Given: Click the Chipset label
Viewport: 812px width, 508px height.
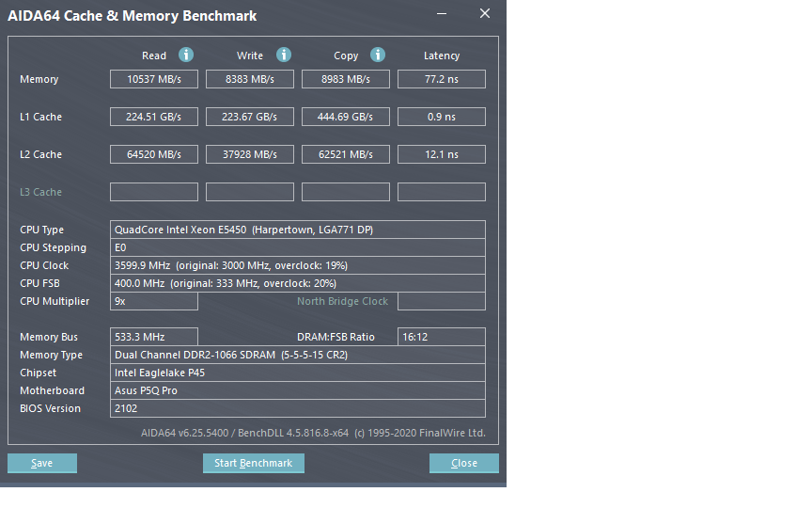Looking at the screenshot, I should 38,373.
